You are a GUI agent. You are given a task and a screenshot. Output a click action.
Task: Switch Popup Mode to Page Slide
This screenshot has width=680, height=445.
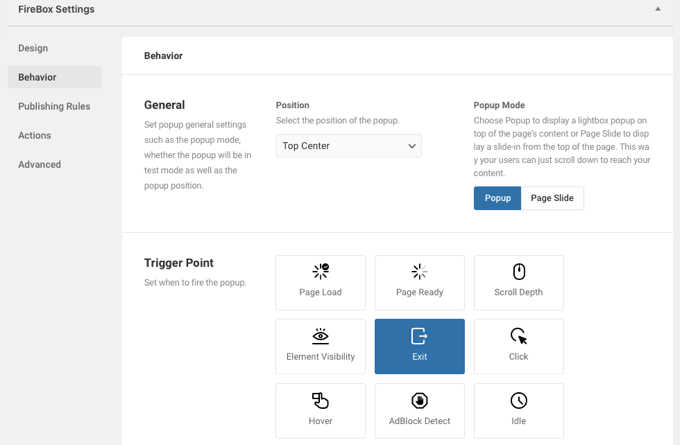coord(552,198)
